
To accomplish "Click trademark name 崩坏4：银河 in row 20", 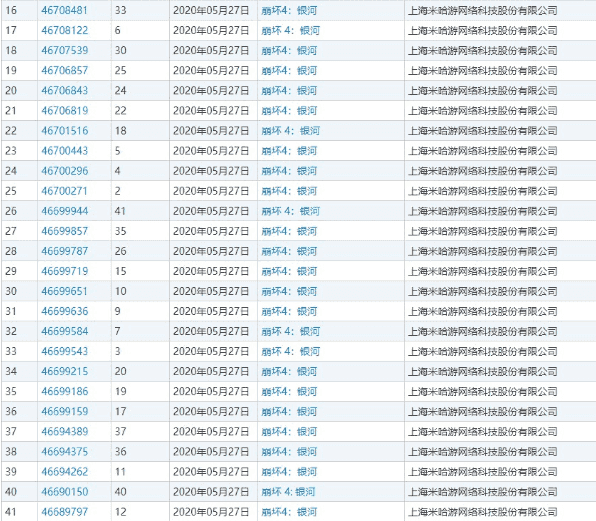I will (289, 91).
